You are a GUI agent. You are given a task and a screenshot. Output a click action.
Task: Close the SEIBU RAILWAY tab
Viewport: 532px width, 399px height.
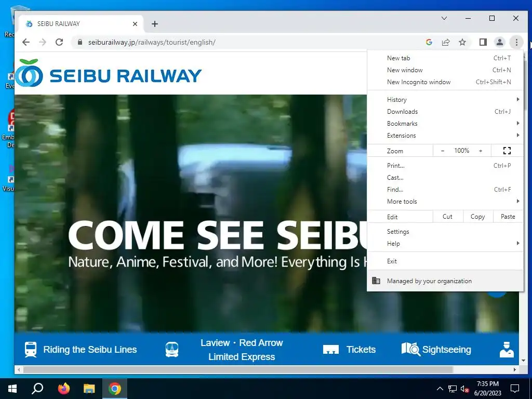tap(135, 24)
